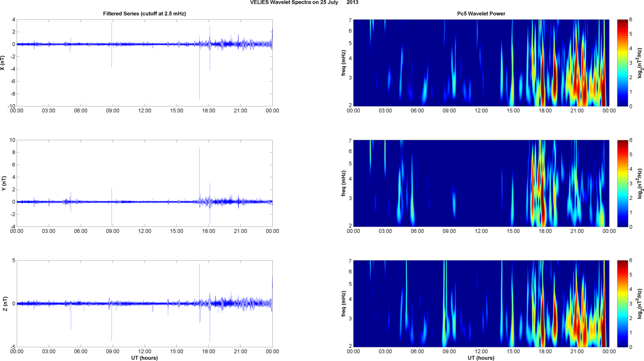Click the 15:00 tick under the middle spectrogram
Screen dimensions: 644x361
click(513, 231)
